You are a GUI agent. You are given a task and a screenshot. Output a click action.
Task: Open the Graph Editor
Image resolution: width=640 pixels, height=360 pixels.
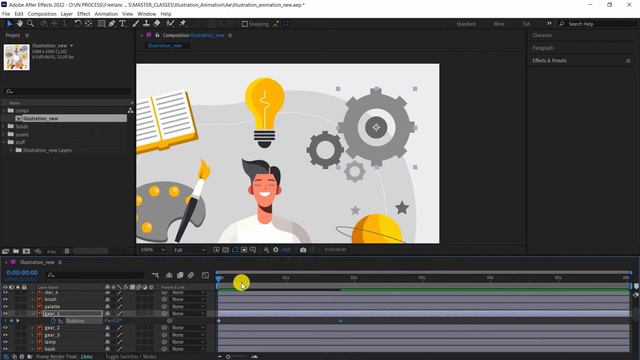tap(205, 275)
